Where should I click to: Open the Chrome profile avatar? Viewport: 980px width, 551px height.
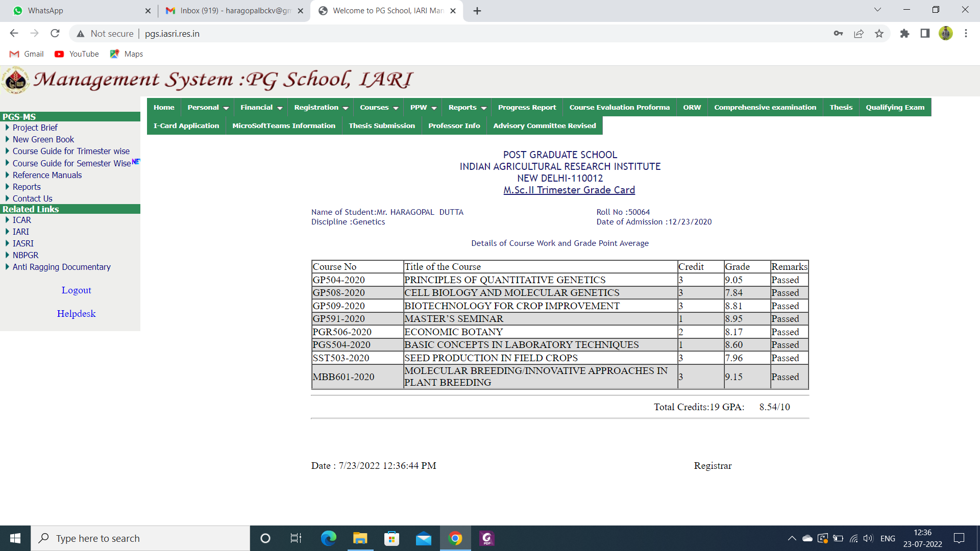point(945,33)
